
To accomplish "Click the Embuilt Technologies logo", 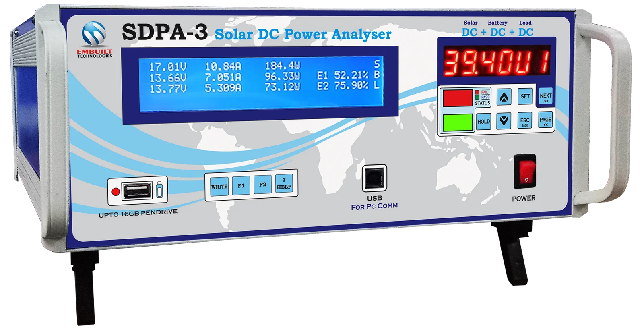I will coord(95,39).
